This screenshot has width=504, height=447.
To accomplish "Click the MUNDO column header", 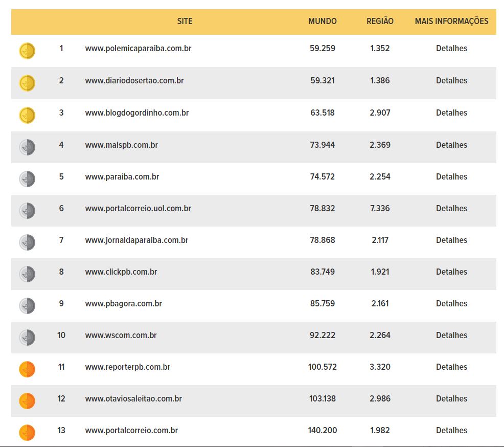I will tap(323, 21).
